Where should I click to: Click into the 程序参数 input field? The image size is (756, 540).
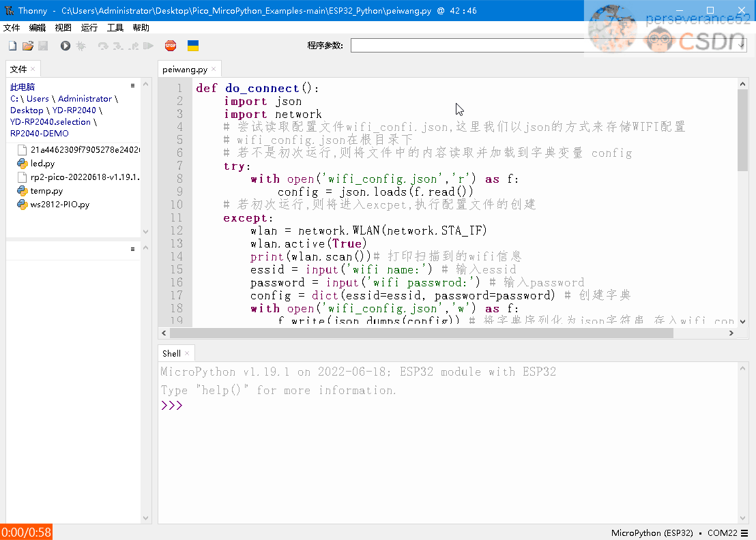549,45
